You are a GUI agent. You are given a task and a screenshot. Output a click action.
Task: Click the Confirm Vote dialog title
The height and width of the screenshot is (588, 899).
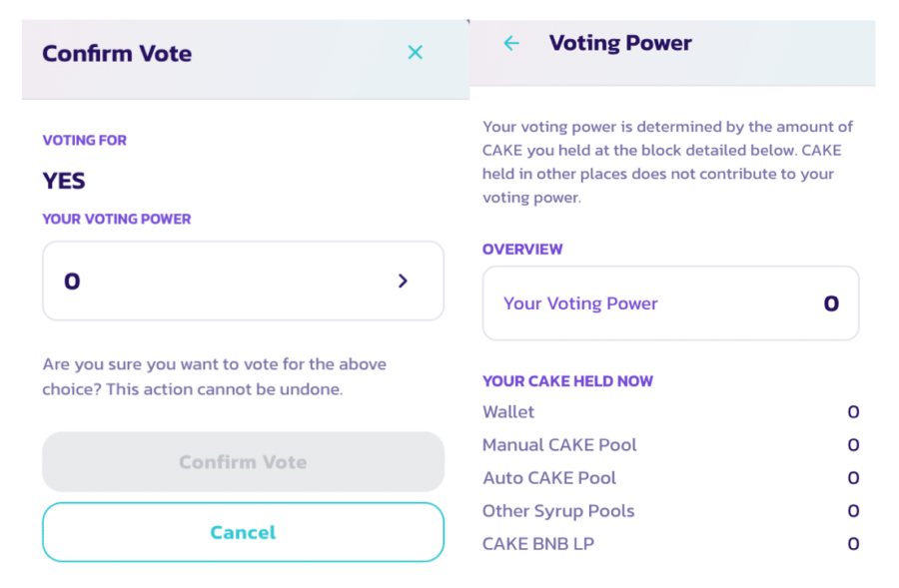[x=117, y=54]
